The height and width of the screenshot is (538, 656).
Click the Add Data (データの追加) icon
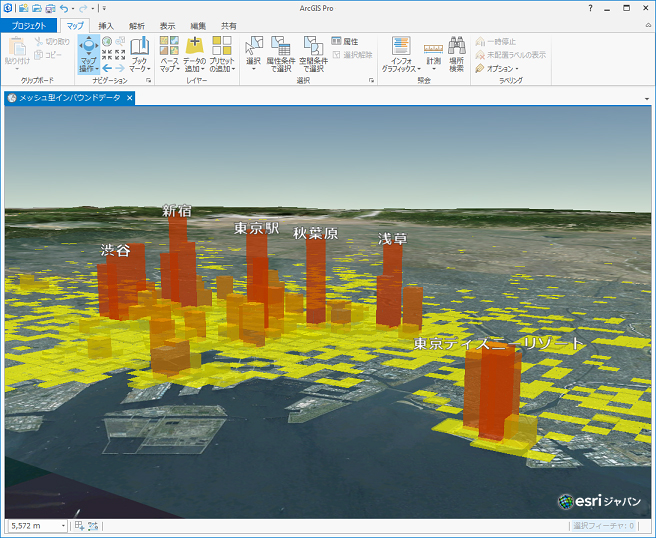(195, 46)
